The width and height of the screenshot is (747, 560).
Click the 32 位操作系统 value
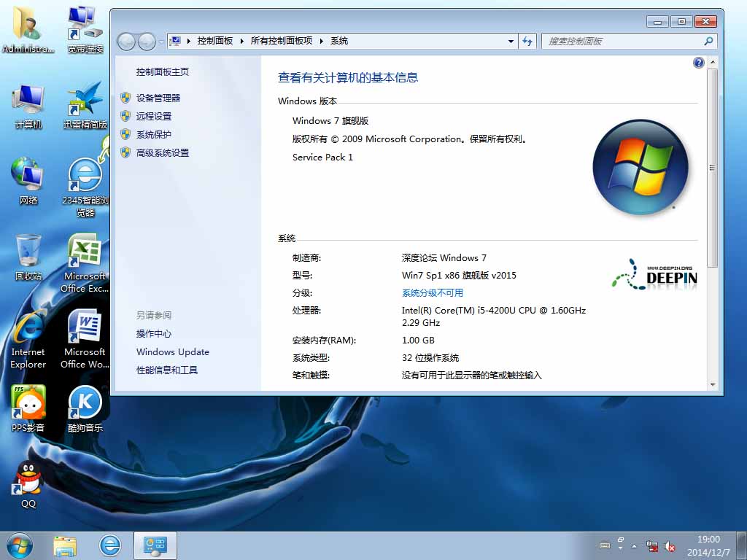tap(430, 357)
